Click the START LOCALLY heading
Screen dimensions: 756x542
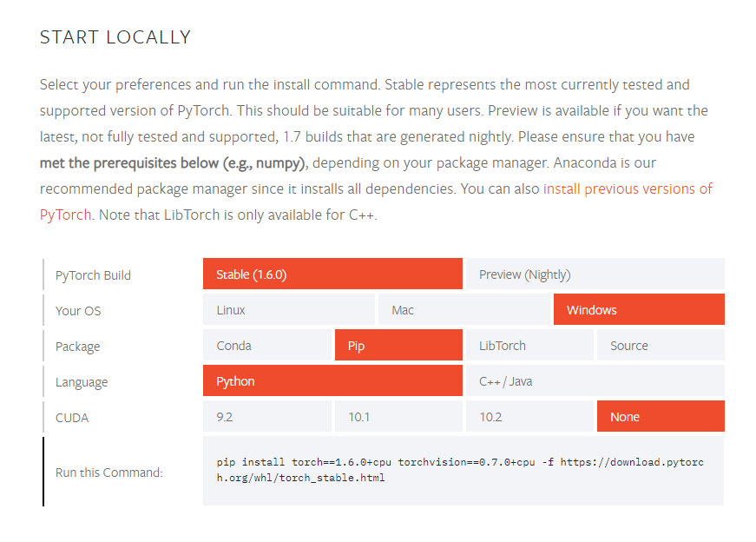(x=115, y=37)
